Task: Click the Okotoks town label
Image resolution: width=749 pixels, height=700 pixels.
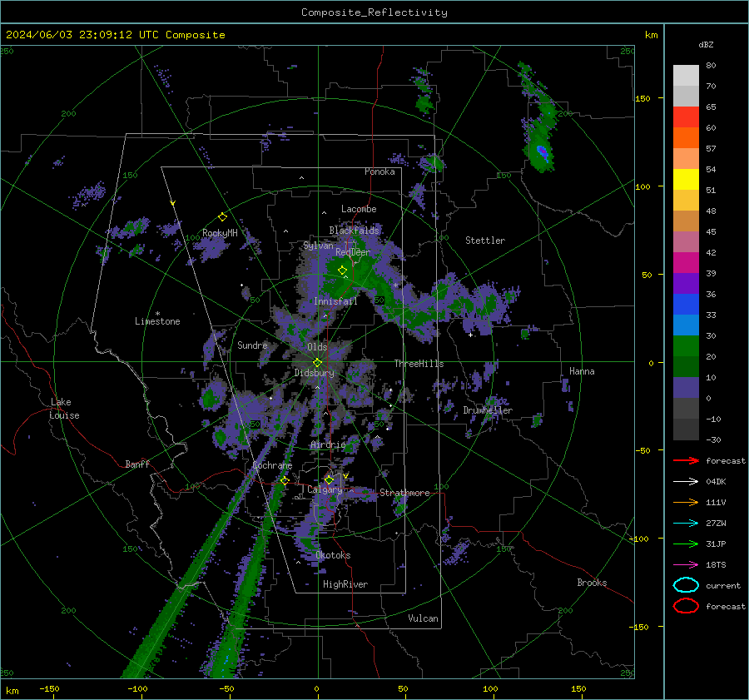Action: pyautogui.click(x=333, y=555)
